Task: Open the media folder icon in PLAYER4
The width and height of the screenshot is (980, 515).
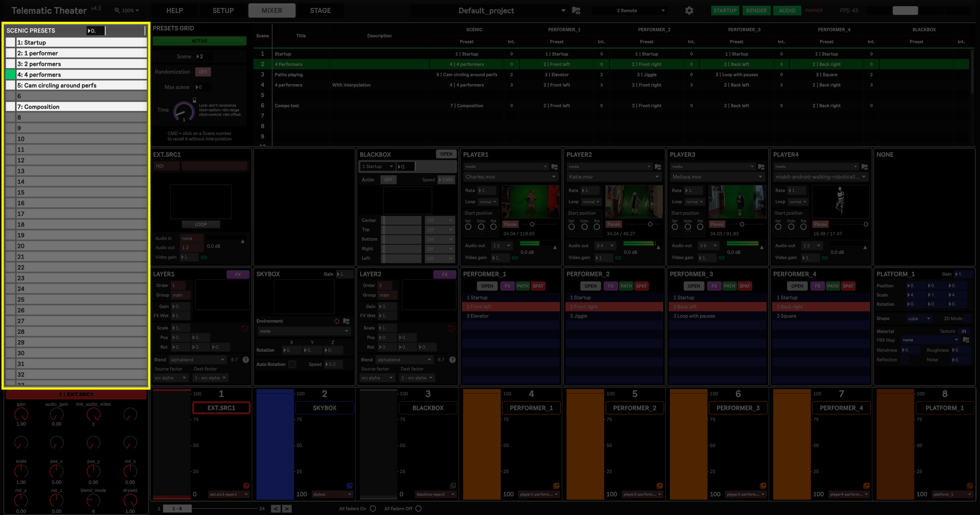Action: [865, 167]
